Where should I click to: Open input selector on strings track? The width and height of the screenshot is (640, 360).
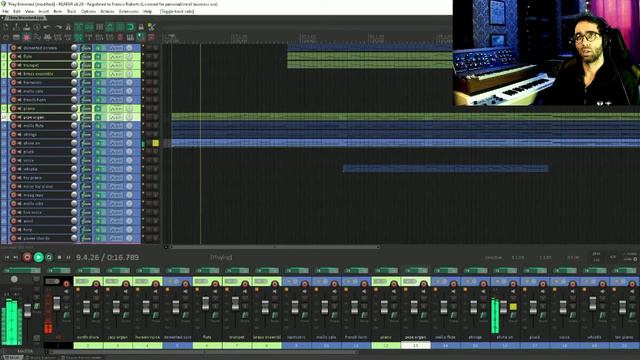(116, 134)
